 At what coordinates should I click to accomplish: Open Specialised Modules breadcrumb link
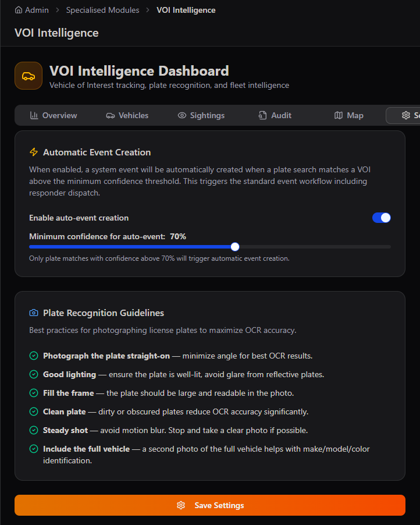click(x=102, y=10)
